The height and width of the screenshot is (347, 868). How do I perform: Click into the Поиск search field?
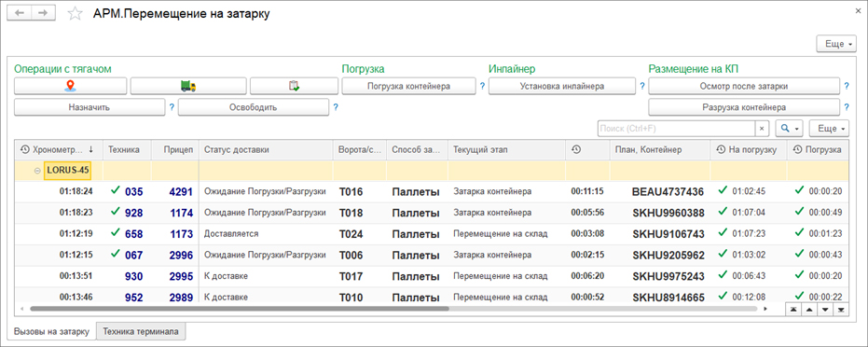coord(677,129)
